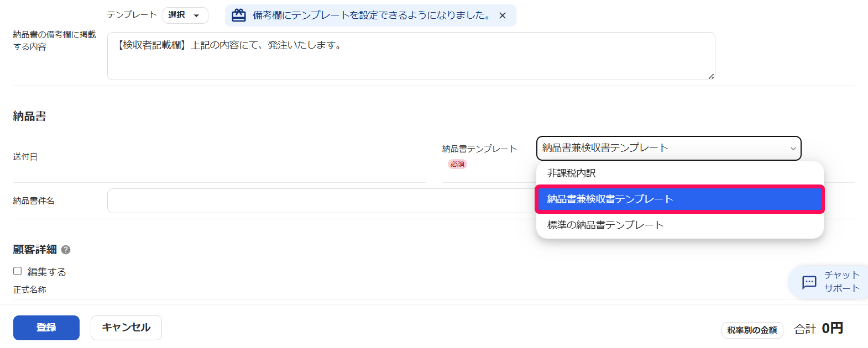Select 標準の納品書テンプレート option
Screen dimensions: 868x348
pos(679,225)
